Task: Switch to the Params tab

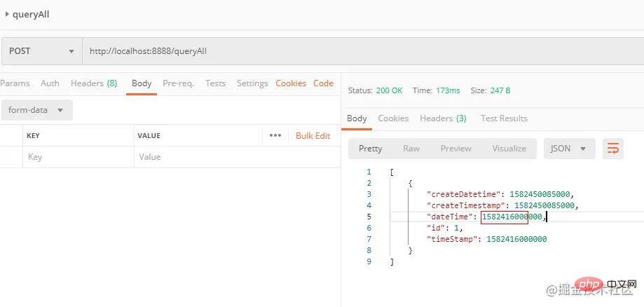Action: point(15,83)
